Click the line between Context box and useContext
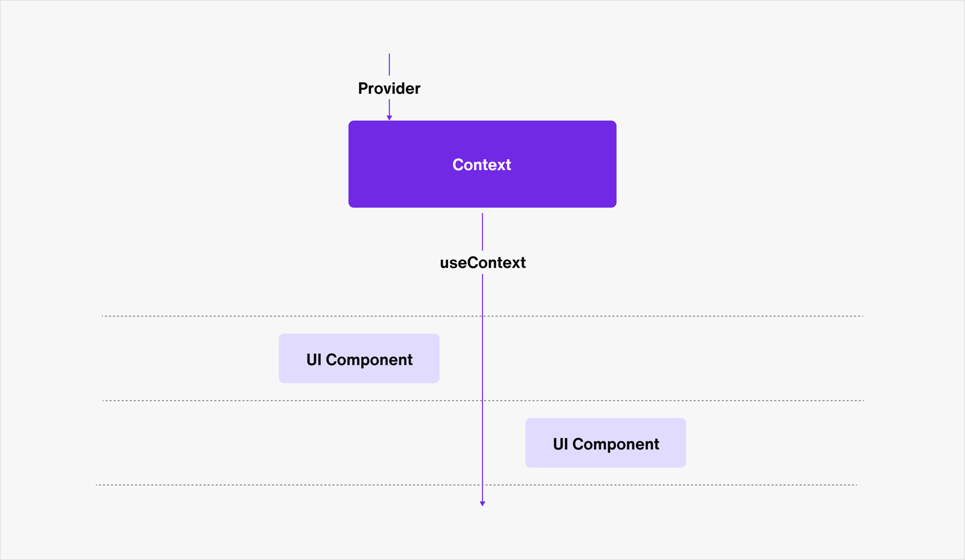The image size is (965, 560). (482, 232)
